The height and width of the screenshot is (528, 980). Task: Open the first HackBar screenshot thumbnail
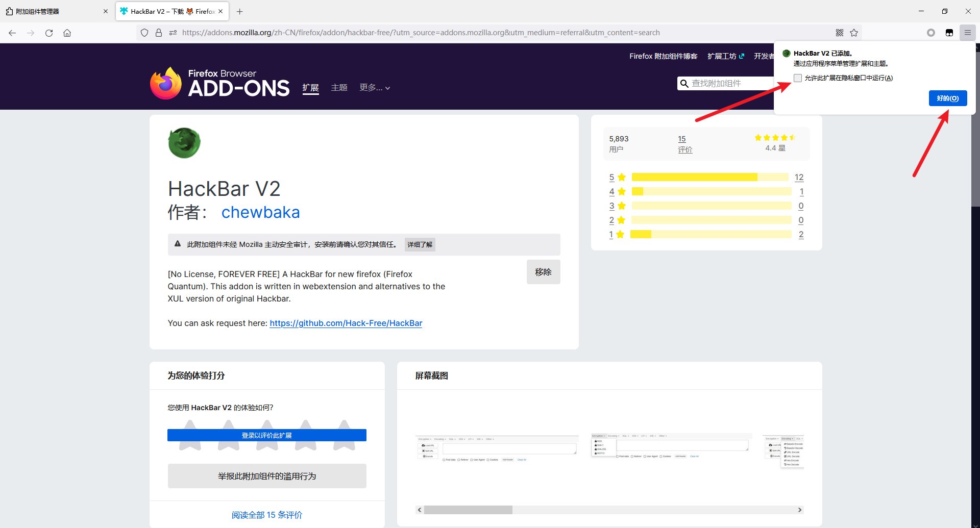497,449
